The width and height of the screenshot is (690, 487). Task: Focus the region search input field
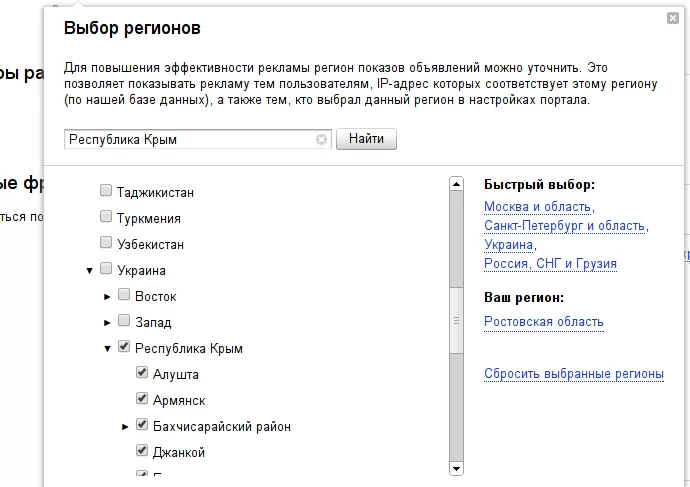pos(190,140)
